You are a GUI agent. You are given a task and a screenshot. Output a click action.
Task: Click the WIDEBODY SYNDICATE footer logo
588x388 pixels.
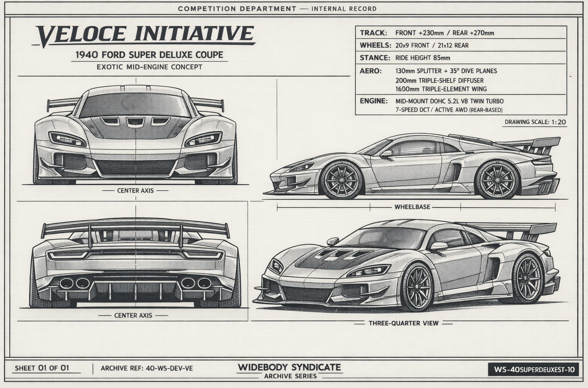tap(289, 367)
